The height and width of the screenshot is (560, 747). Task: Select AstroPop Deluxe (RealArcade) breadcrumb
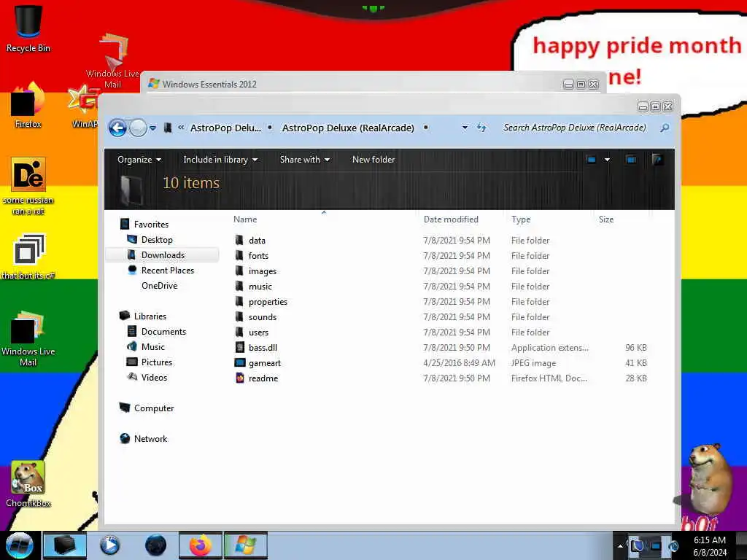tap(348, 128)
